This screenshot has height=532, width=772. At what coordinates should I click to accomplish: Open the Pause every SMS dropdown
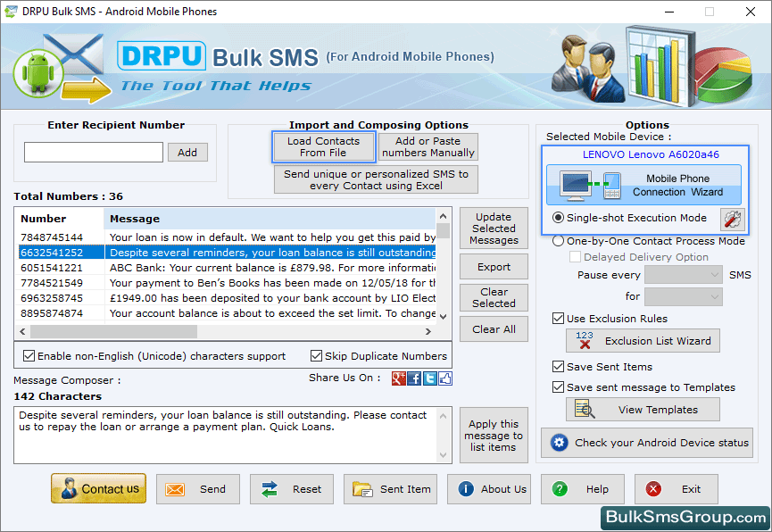click(684, 275)
